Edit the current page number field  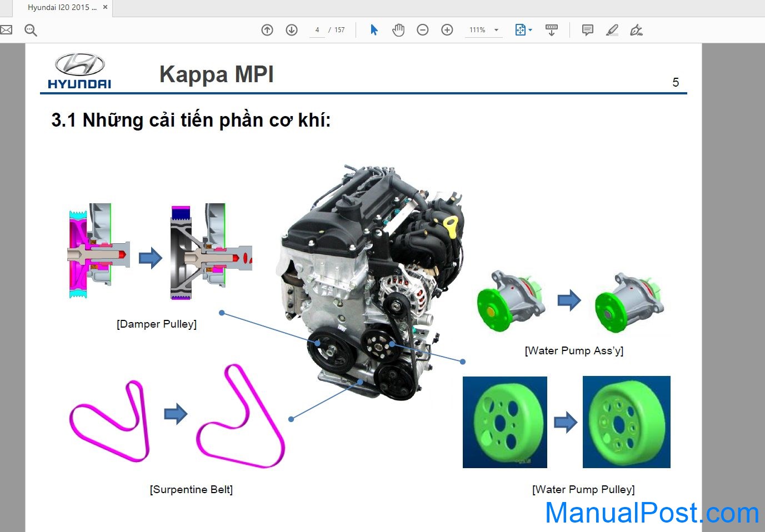coord(317,30)
